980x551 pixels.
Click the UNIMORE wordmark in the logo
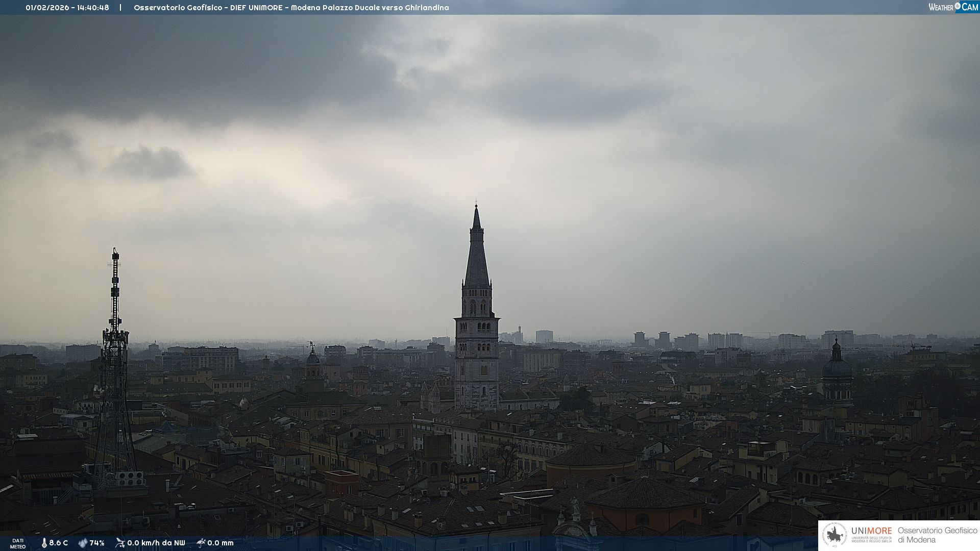click(871, 531)
